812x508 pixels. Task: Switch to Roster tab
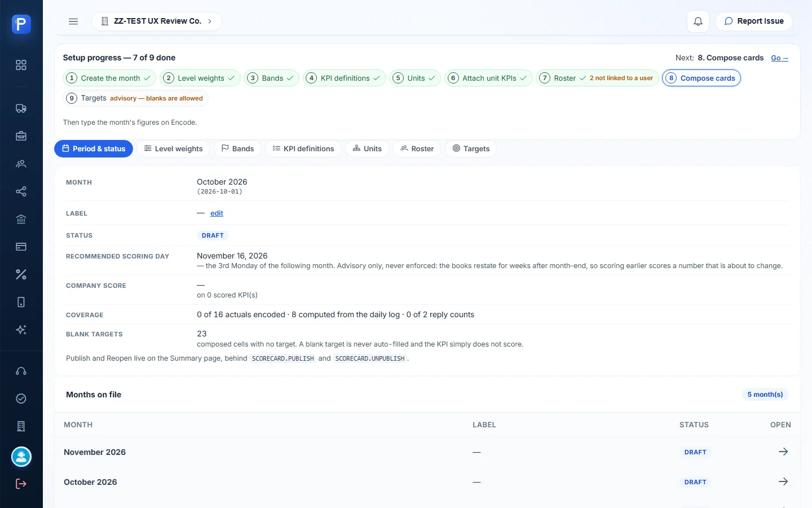click(417, 148)
